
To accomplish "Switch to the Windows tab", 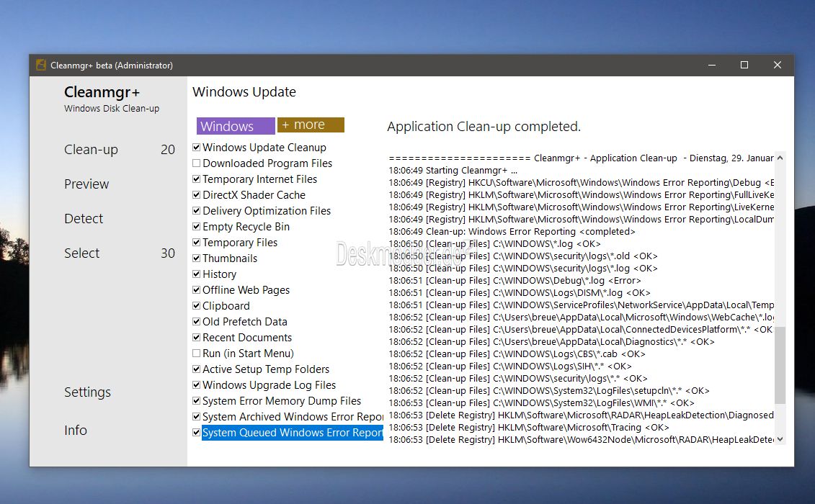I will coord(236,126).
